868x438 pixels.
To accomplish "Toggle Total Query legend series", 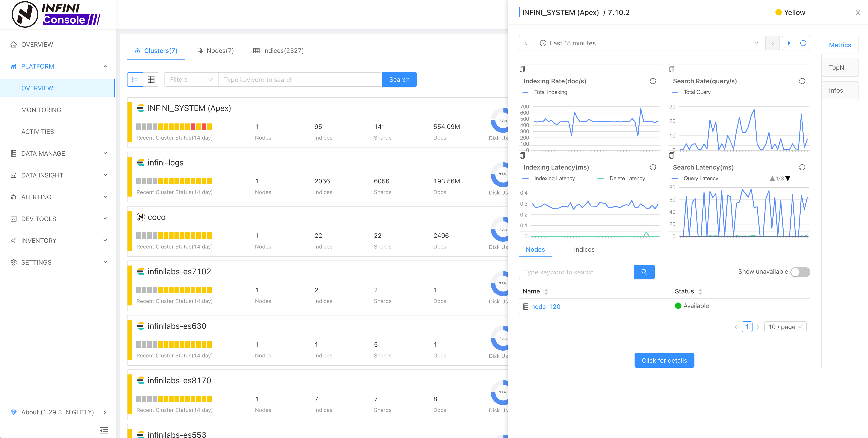I will (x=691, y=92).
